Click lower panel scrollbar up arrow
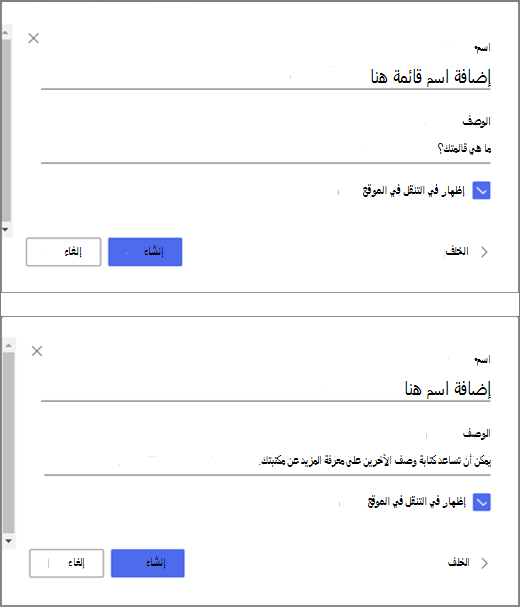This screenshot has height=607, width=520. click(9, 345)
